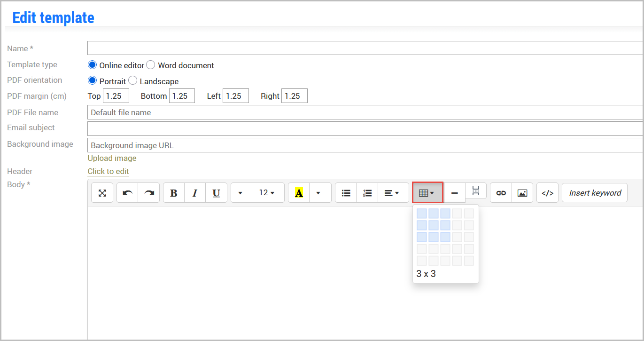Undo the last edit in the body editor
The width and height of the screenshot is (644, 341).
click(x=127, y=193)
